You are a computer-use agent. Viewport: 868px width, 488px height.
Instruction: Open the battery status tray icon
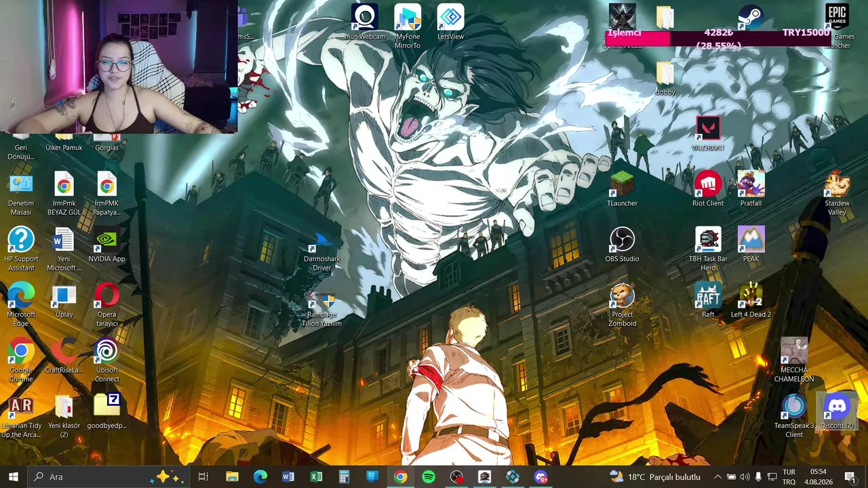coord(732,476)
